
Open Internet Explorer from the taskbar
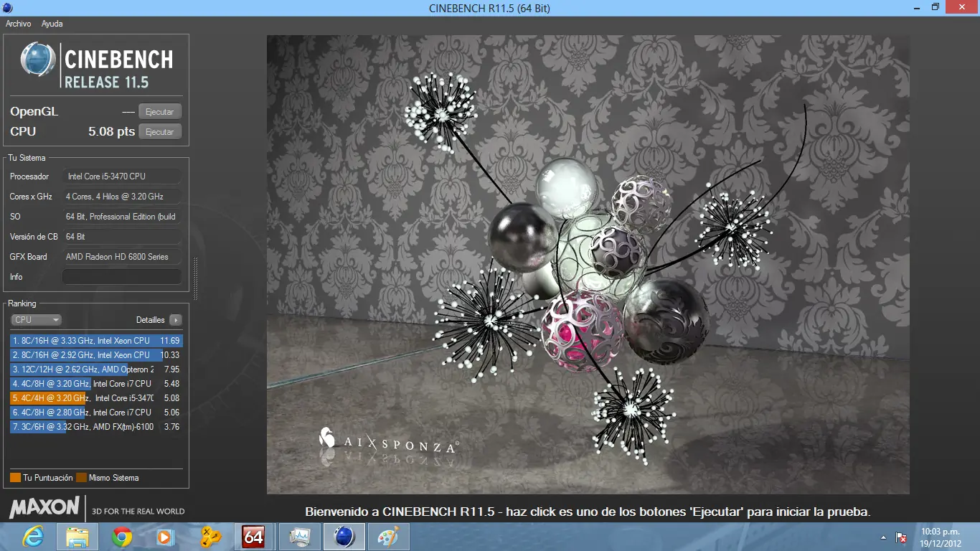pyautogui.click(x=33, y=537)
